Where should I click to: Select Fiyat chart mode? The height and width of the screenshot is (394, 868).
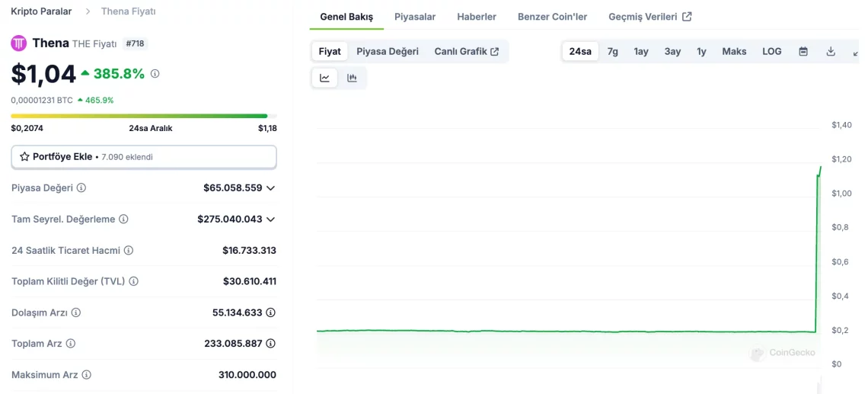pyautogui.click(x=330, y=52)
